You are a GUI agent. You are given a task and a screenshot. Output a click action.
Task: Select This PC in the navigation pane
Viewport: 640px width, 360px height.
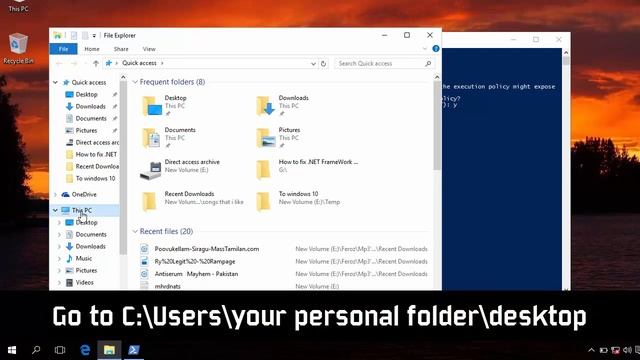[x=82, y=210]
